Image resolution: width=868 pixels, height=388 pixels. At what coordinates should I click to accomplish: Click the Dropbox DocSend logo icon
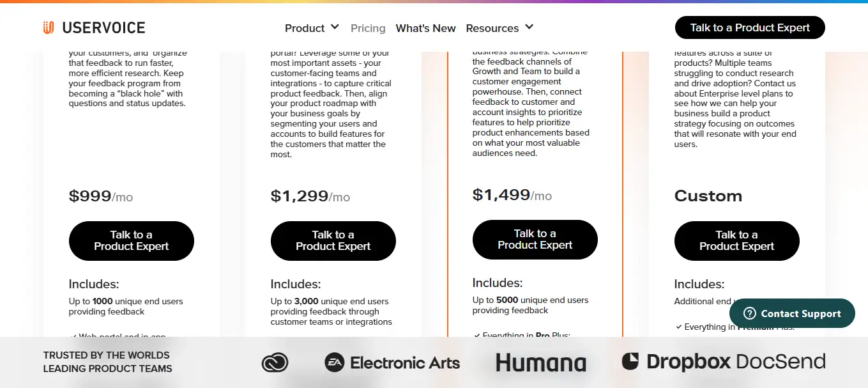(x=630, y=361)
